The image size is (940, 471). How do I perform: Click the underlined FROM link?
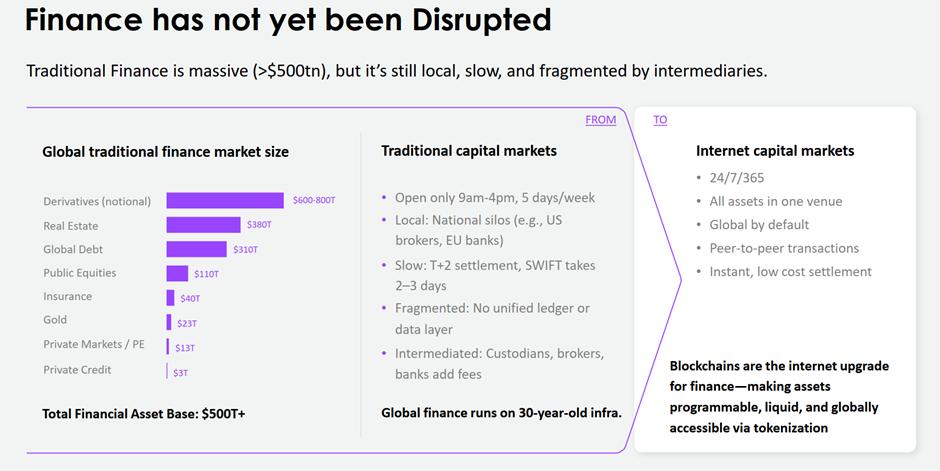tap(601, 120)
